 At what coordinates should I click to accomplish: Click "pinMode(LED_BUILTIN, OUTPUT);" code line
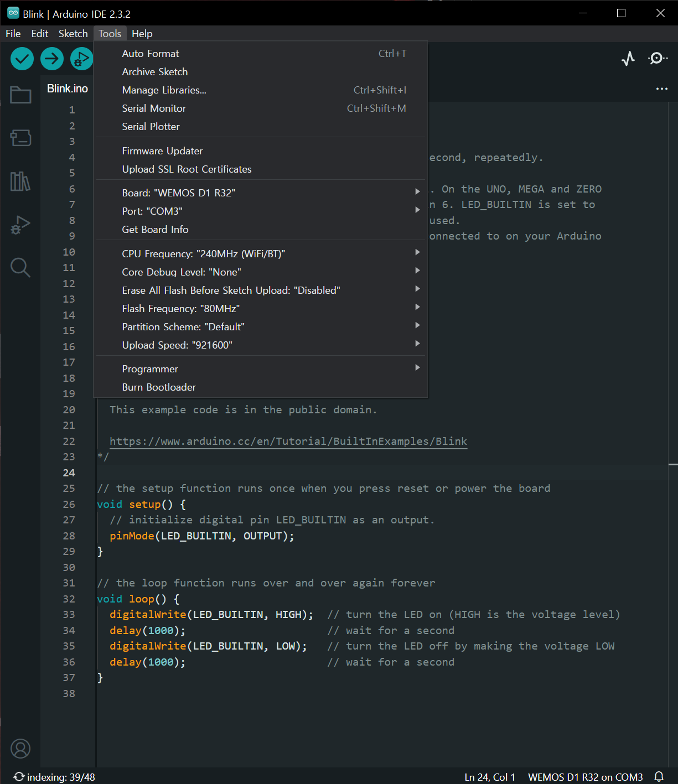(x=202, y=536)
